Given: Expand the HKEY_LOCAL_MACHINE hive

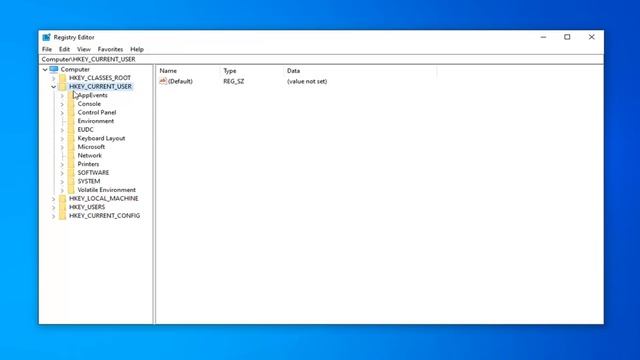Looking at the screenshot, I should (x=53, y=199).
